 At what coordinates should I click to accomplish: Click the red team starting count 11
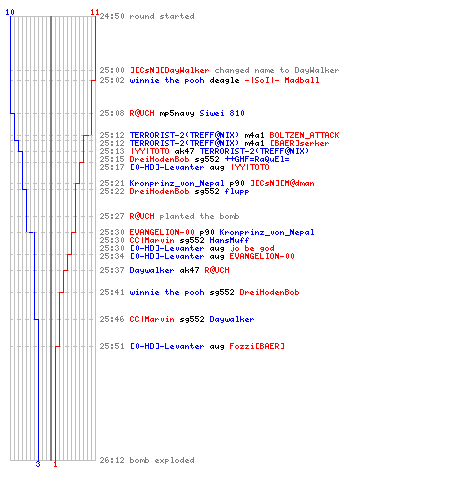(x=95, y=12)
